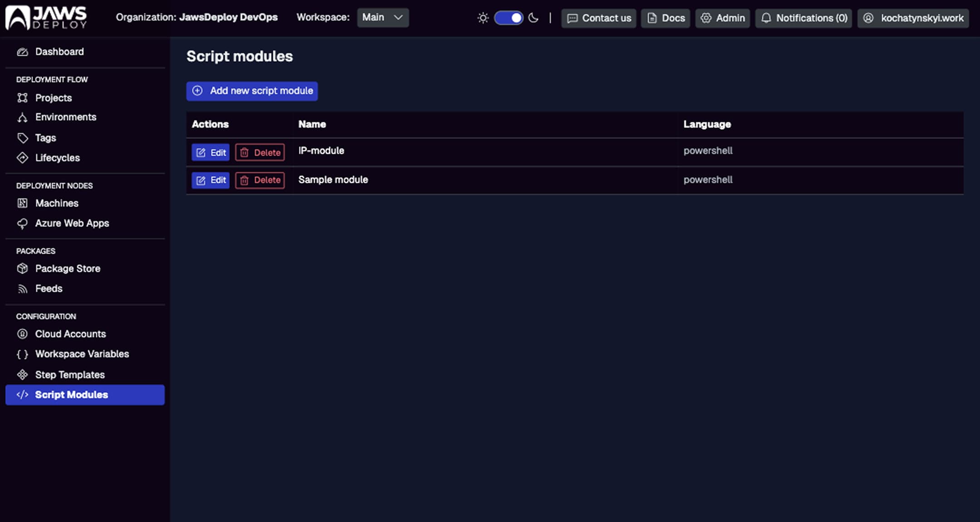Delete the IP-module script
Image resolution: width=980 pixels, height=522 pixels.
coord(259,153)
